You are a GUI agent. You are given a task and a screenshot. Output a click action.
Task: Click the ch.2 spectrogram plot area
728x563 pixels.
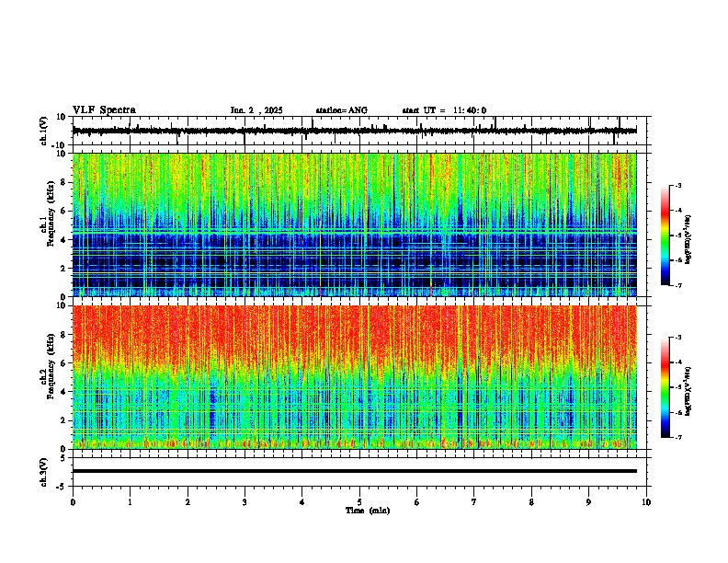(x=355, y=377)
